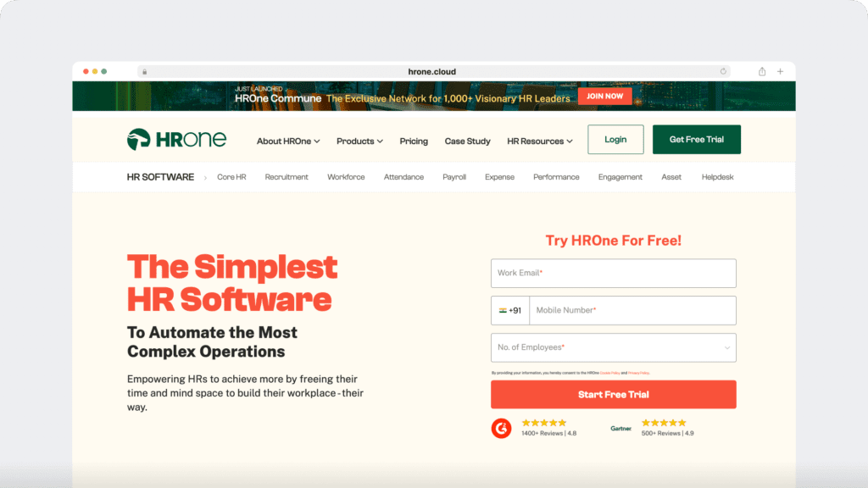
Task: Open the Products dropdown menu
Action: pyautogui.click(x=359, y=141)
